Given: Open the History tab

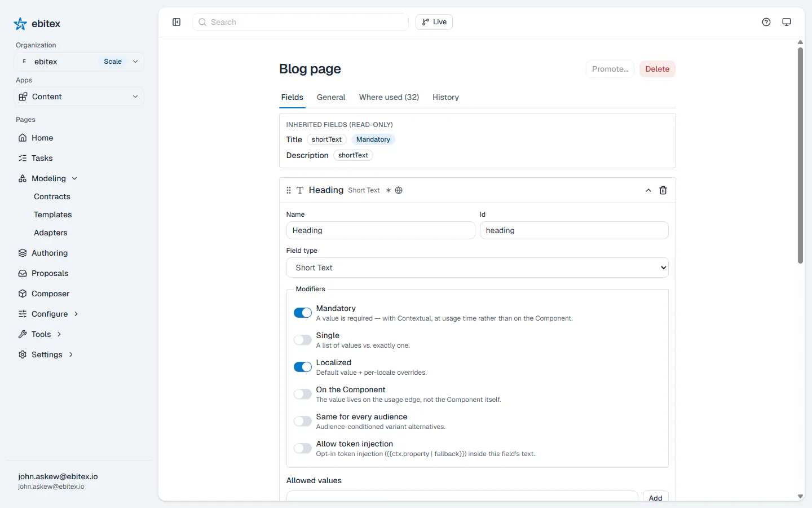Looking at the screenshot, I should (x=445, y=97).
